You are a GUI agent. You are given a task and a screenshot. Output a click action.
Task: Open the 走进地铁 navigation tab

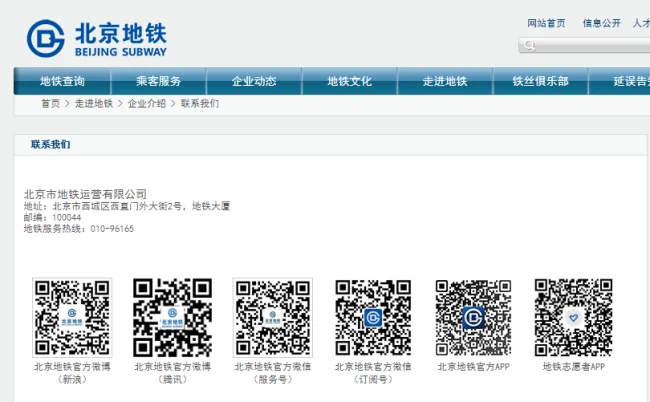tap(444, 81)
